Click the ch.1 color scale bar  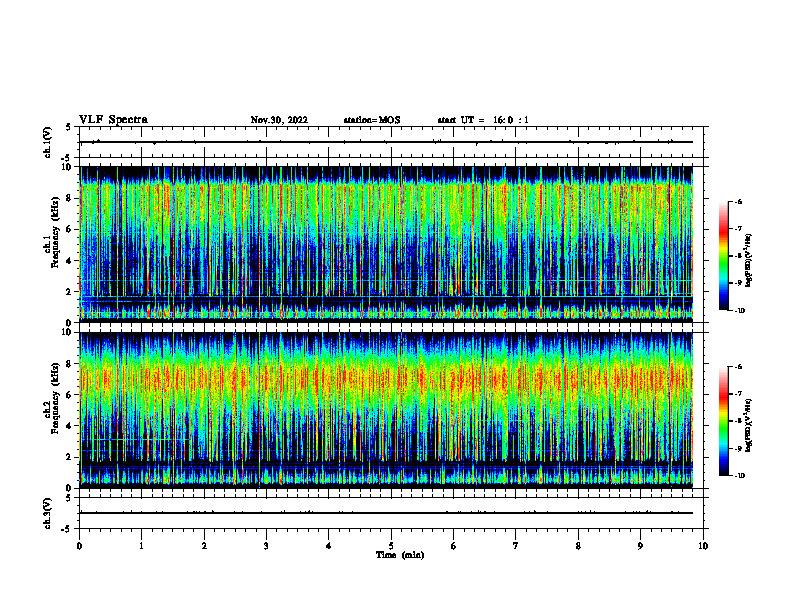(724, 256)
